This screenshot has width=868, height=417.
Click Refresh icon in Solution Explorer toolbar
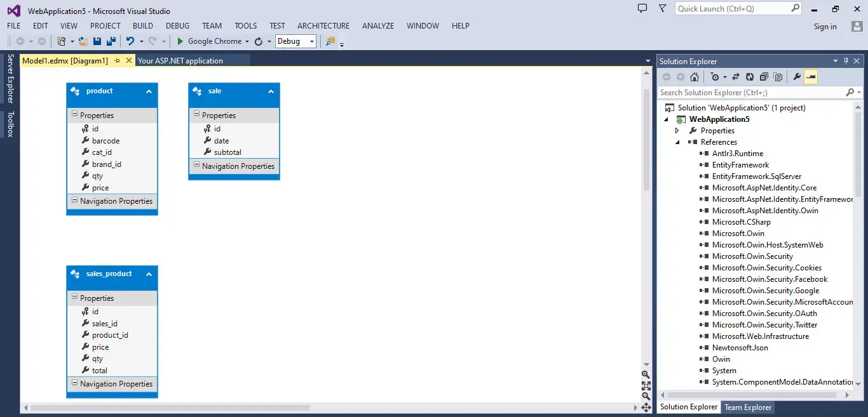(750, 77)
